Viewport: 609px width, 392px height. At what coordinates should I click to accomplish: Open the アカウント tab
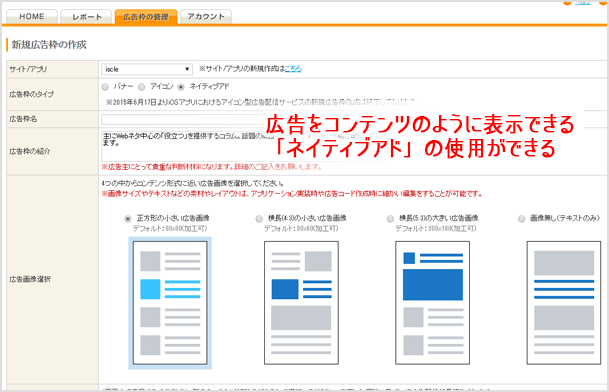click(x=206, y=17)
